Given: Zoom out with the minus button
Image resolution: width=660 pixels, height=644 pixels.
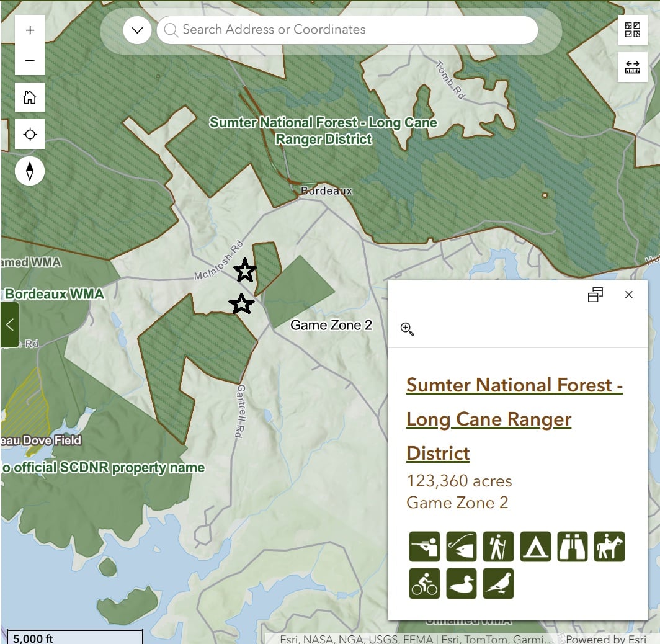Looking at the screenshot, I should click(30, 61).
